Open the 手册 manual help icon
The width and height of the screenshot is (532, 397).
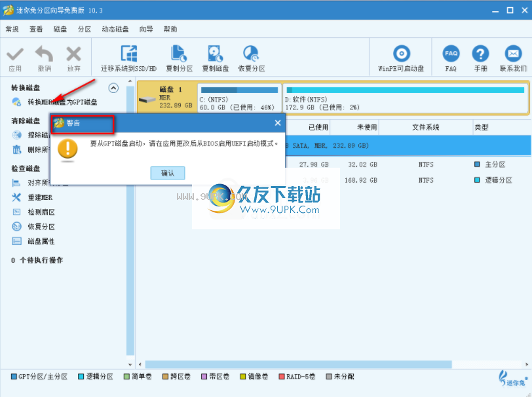click(480, 54)
